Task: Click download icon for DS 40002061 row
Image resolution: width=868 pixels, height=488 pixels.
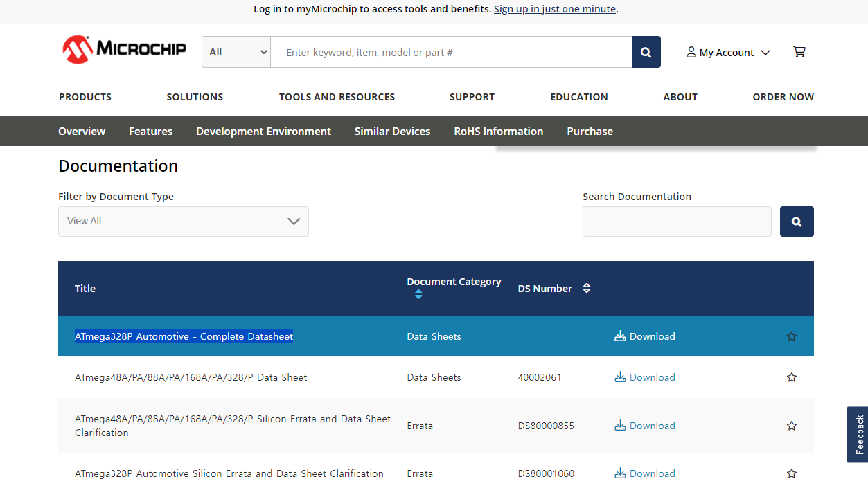Action: 620,377
